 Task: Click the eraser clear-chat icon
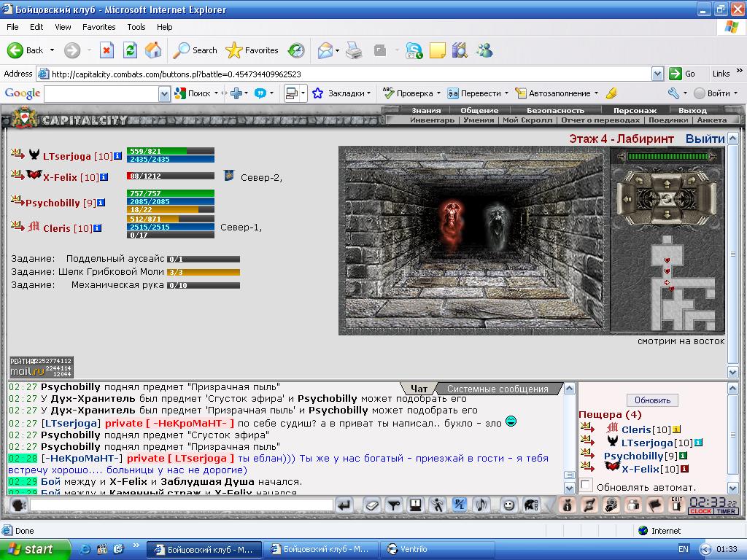click(372, 505)
